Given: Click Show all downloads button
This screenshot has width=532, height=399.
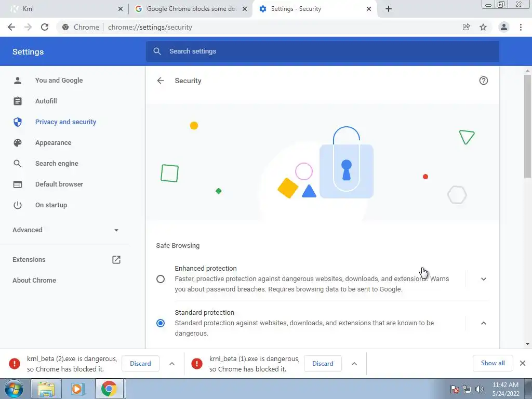Looking at the screenshot, I should point(493,363).
